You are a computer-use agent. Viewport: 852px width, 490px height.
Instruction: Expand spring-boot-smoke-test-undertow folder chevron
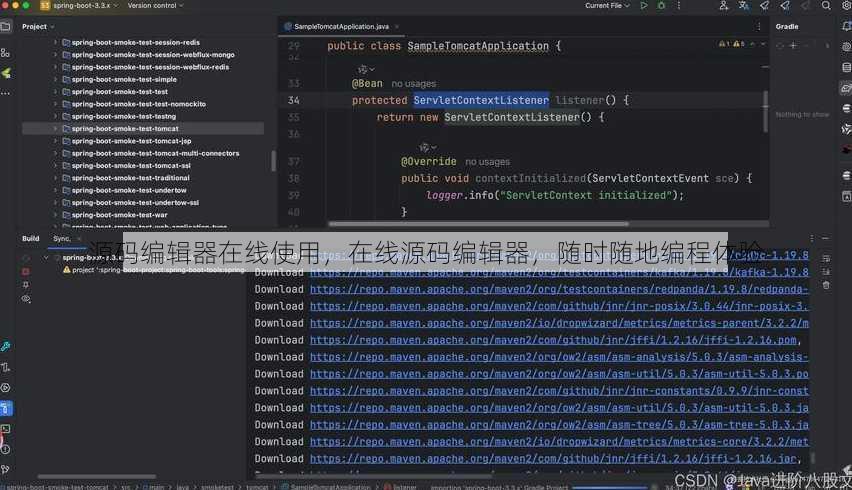click(x=55, y=190)
